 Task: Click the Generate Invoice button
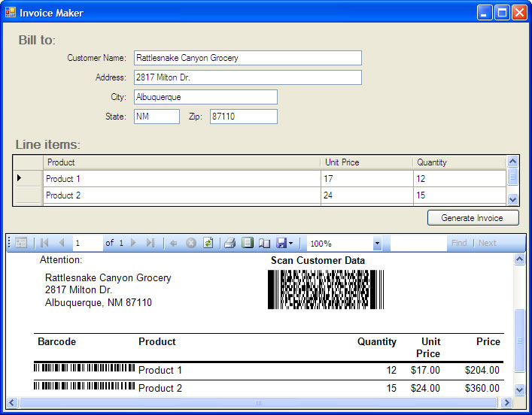click(473, 218)
